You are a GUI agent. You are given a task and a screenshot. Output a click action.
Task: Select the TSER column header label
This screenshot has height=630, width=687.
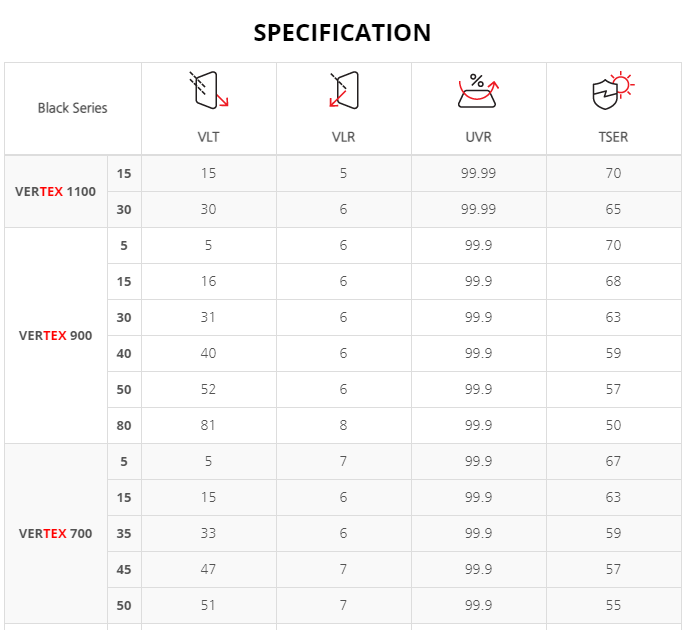click(x=613, y=137)
